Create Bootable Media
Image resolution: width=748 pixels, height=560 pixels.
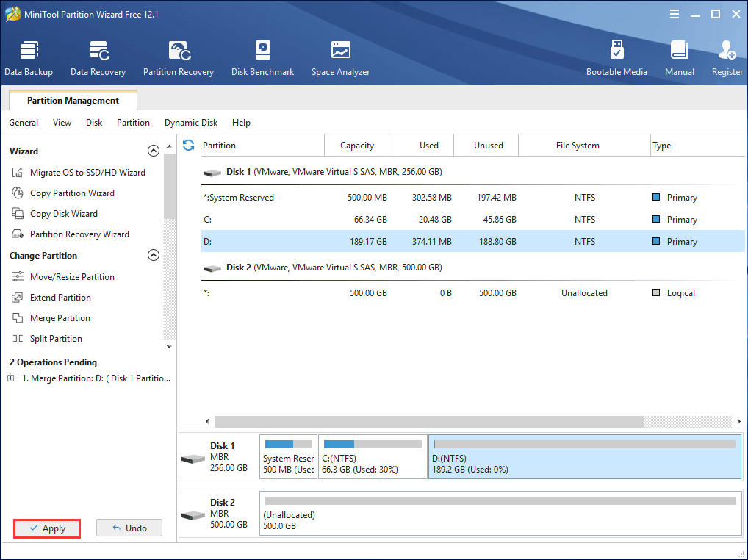617,57
